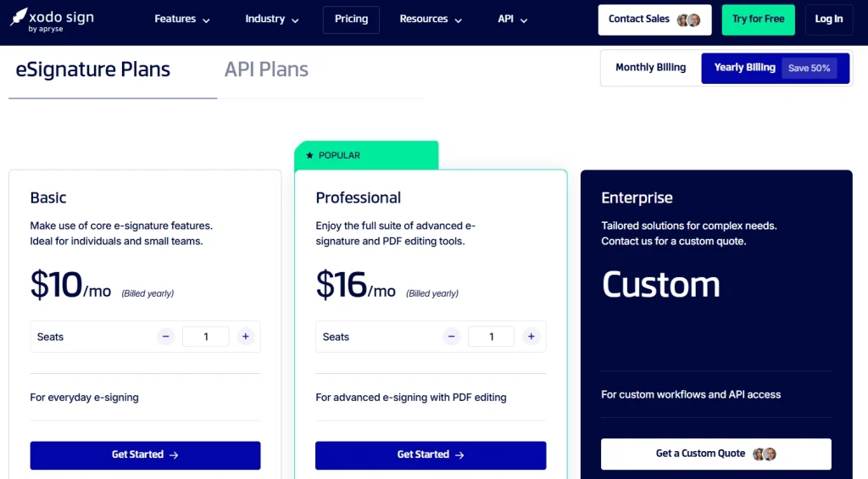Expand the Industry dropdown menu
Viewport: 868px width, 479px height.
(272, 19)
